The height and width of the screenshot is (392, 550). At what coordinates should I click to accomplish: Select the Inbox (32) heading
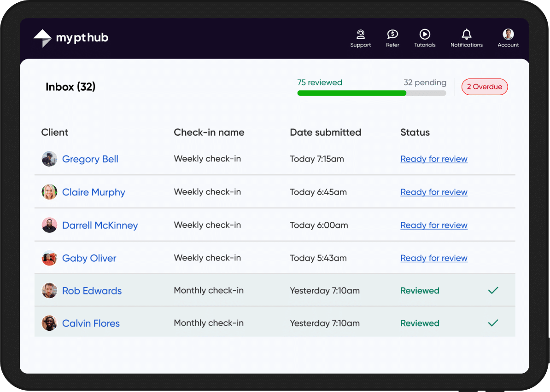(x=70, y=86)
